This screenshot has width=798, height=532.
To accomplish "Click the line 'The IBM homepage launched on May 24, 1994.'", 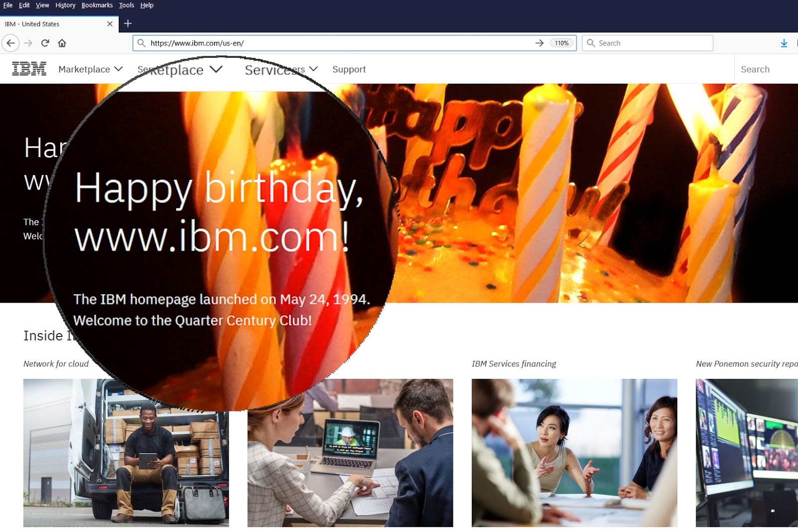I will 221,299.
